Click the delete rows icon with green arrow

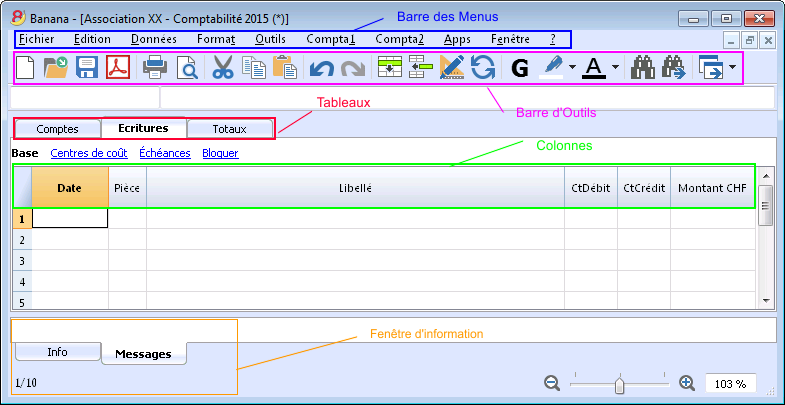pos(421,67)
